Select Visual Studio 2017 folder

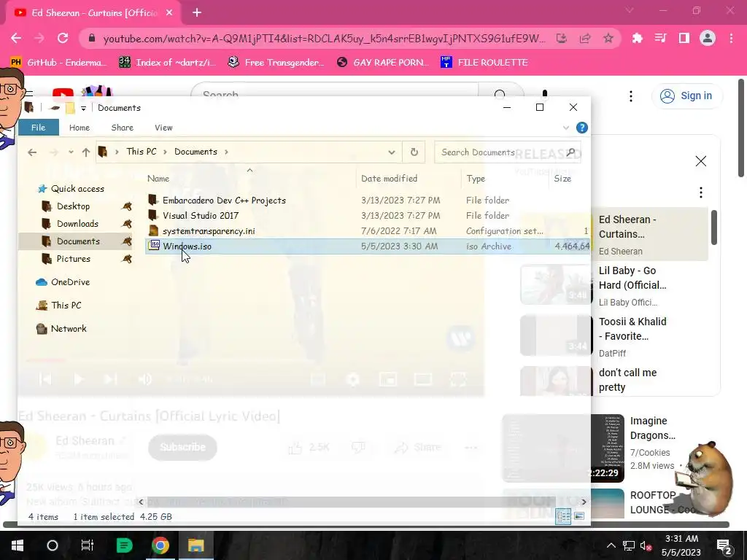tap(201, 216)
